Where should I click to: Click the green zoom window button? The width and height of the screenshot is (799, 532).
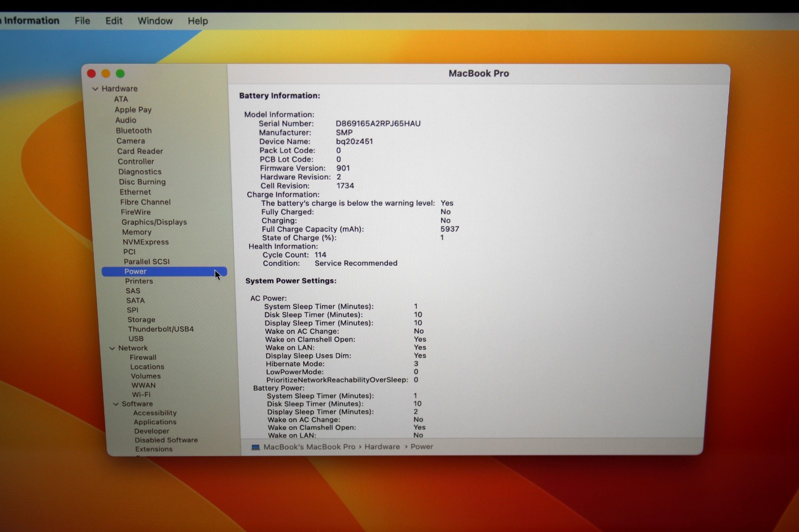[120, 74]
